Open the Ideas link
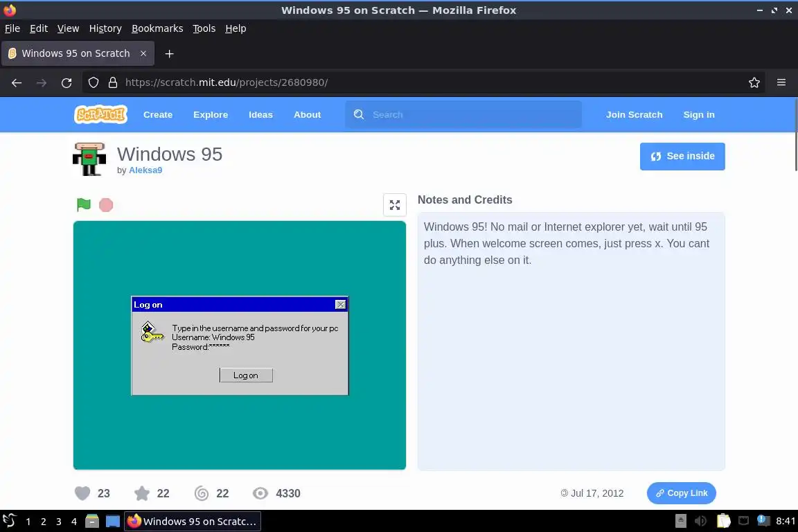Screen dimensions: 798x532 260,114
